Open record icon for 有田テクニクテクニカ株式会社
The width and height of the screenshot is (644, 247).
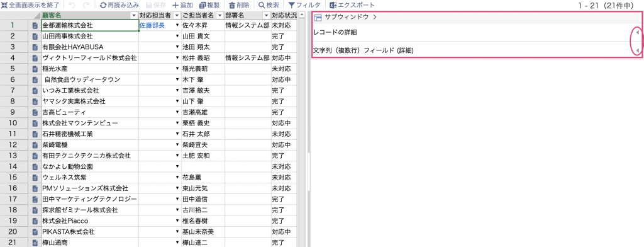click(35, 156)
